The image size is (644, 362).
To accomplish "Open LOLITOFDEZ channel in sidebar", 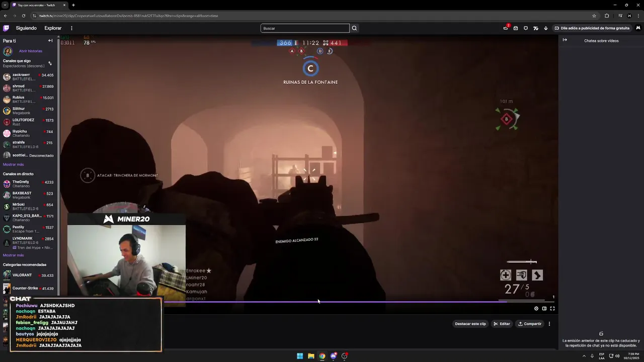I will (x=29, y=122).
